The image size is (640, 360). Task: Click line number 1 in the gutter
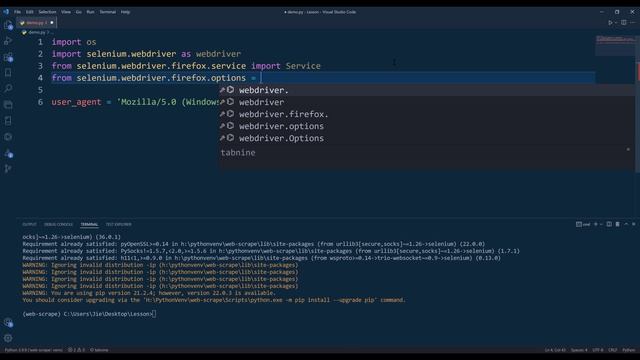pyautogui.click(x=40, y=42)
